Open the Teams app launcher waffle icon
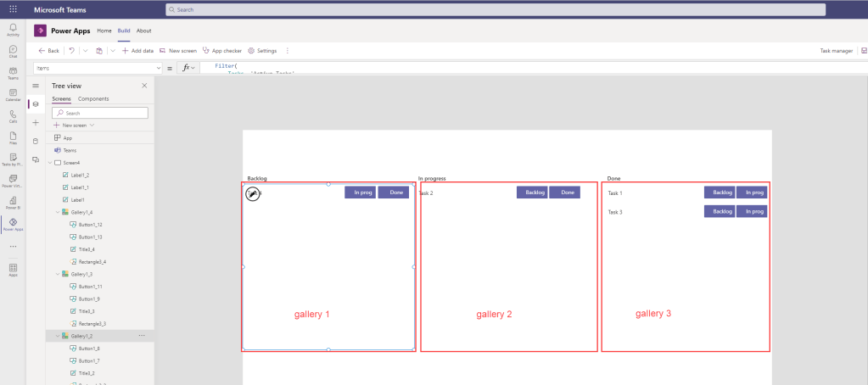868x385 pixels. (13, 9)
